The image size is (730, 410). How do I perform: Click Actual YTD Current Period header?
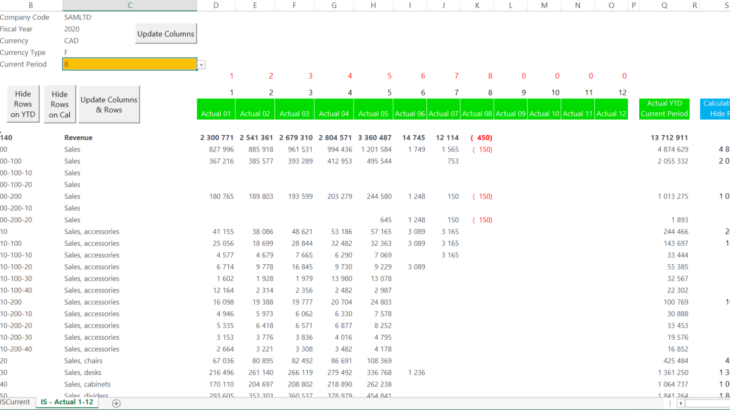(664, 109)
